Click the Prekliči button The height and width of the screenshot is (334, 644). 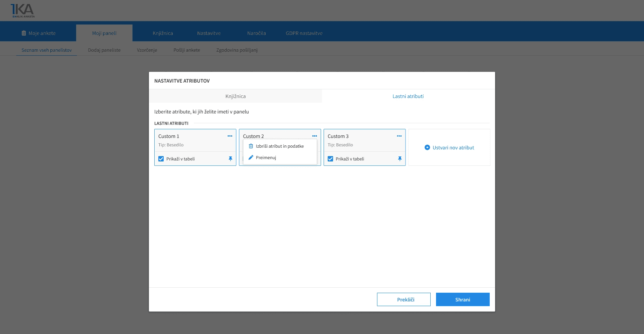pyautogui.click(x=404, y=299)
